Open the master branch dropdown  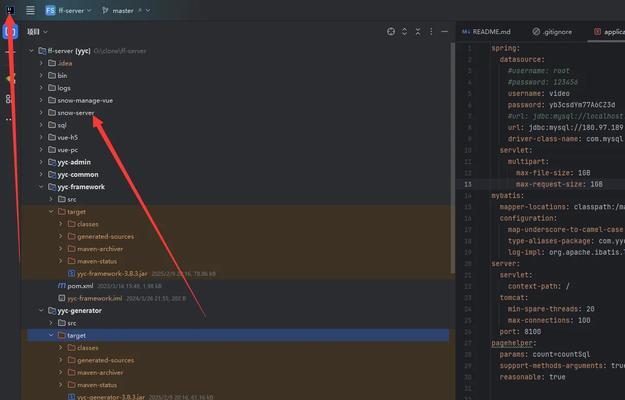click(x=123, y=10)
